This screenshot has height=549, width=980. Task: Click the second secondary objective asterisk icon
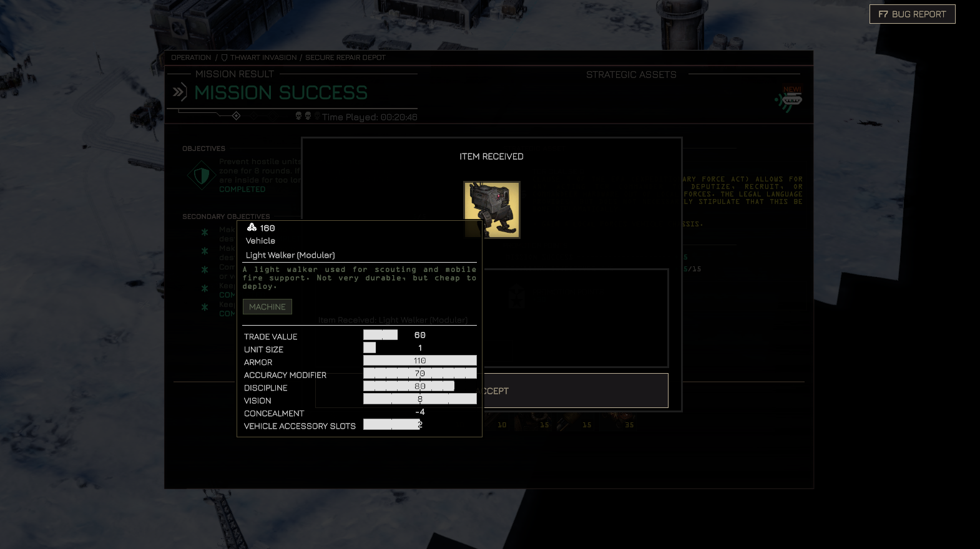tap(205, 251)
